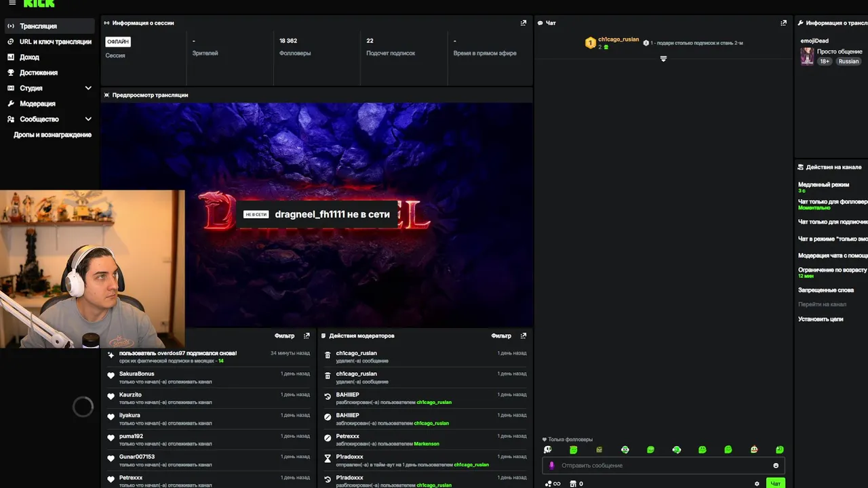Click the heart icon beside Kaurzito

[111, 396]
